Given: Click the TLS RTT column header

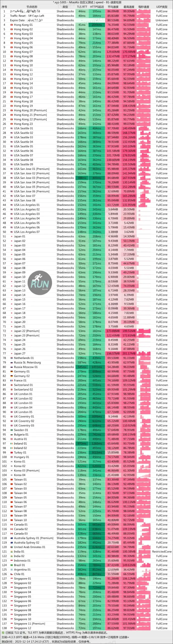Looking at the screenshot, I should coord(82,7).
